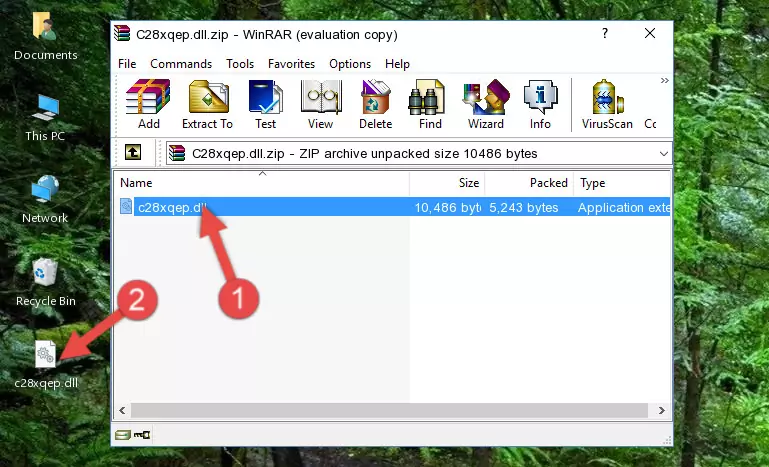Start VirusScan on the archive
Viewport: 769px width, 467px height.
coord(607,104)
